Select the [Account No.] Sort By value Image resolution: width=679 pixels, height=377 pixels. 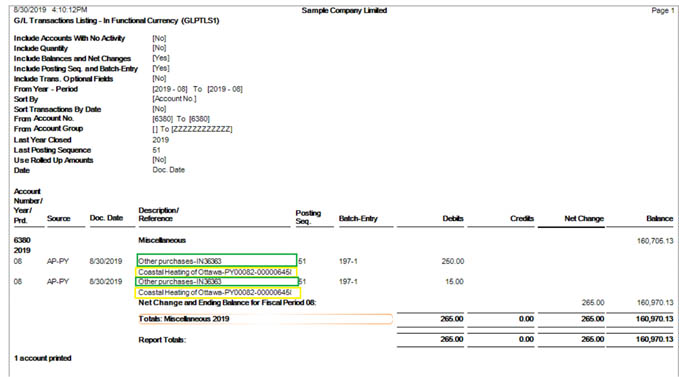coord(174,99)
